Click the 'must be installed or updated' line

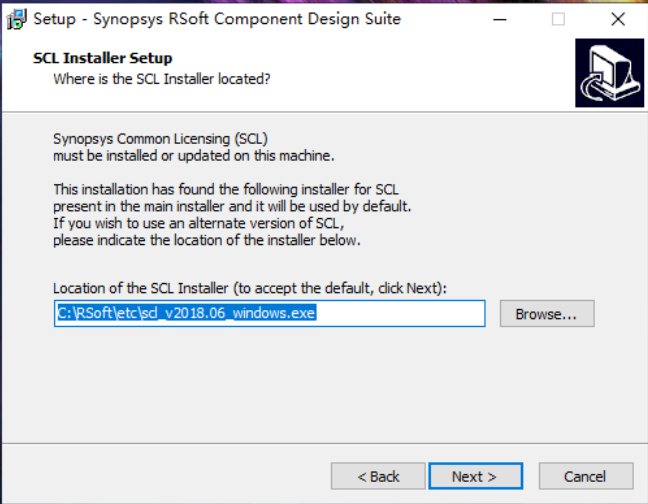(x=192, y=157)
